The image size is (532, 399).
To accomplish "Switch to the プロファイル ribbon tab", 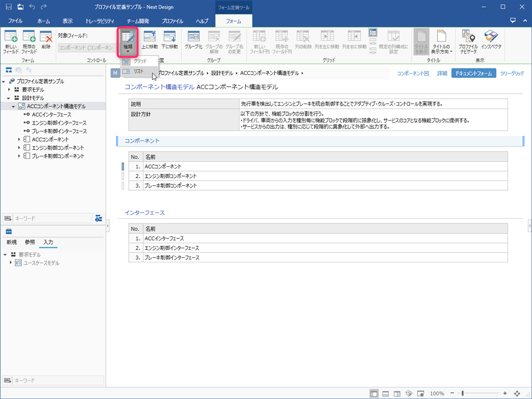I will (x=172, y=21).
